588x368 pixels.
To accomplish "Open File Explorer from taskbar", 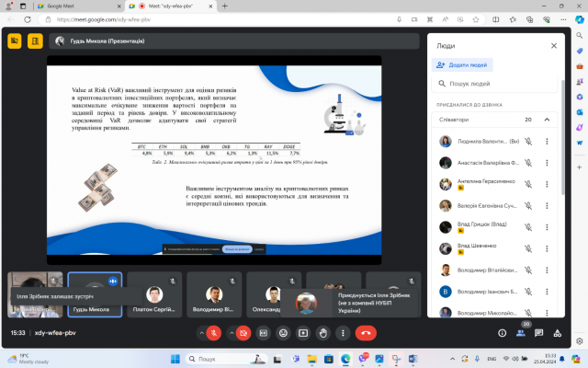I will 311,359.
